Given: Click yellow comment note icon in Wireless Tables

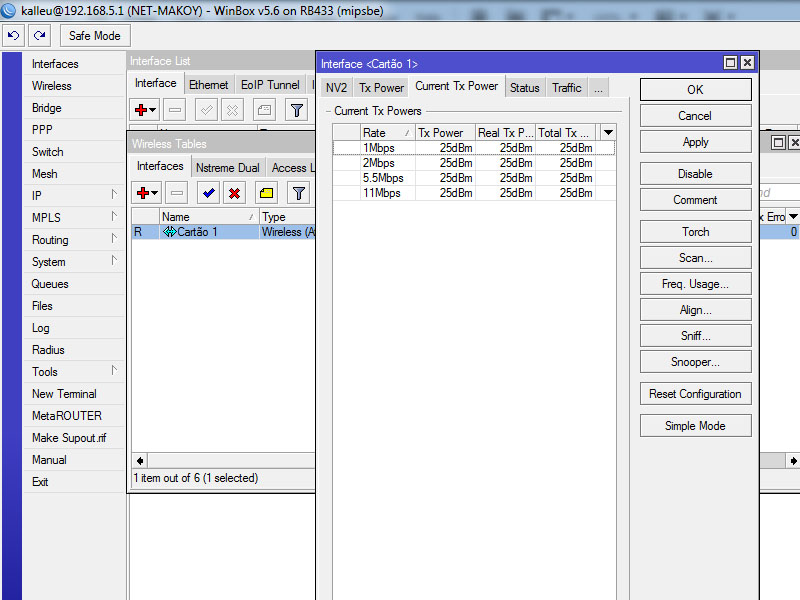Looking at the screenshot, I should [266, 193].
